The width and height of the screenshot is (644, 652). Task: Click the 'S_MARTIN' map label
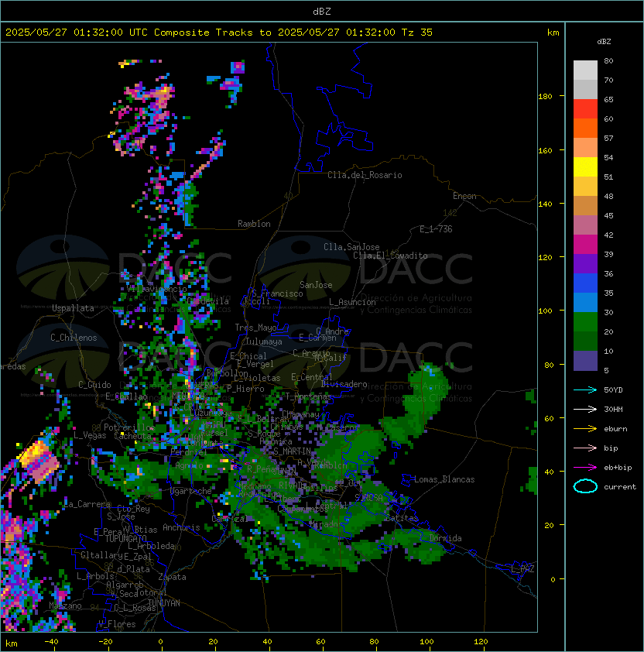click(x=292, y=451)
